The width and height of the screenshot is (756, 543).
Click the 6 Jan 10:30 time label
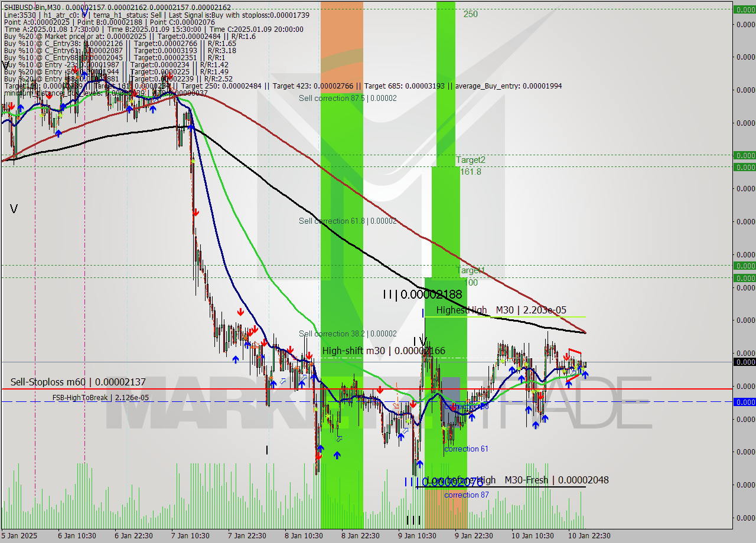[77, 536]
